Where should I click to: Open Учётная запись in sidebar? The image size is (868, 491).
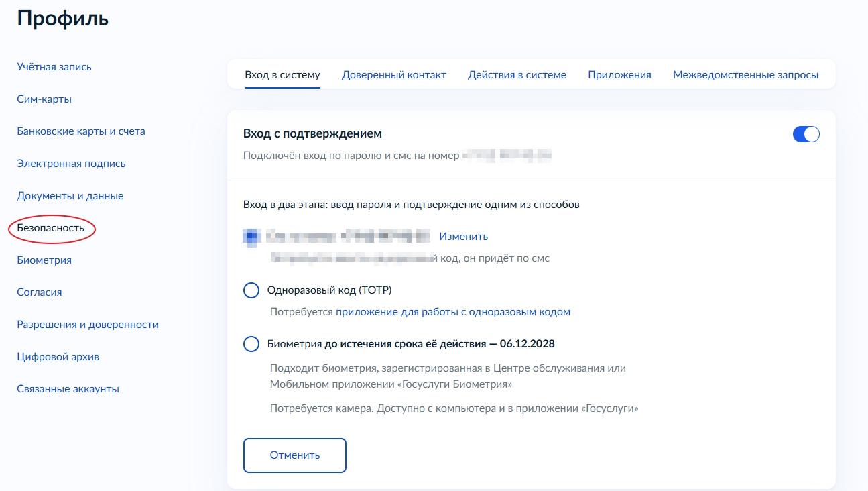(54, 67)
